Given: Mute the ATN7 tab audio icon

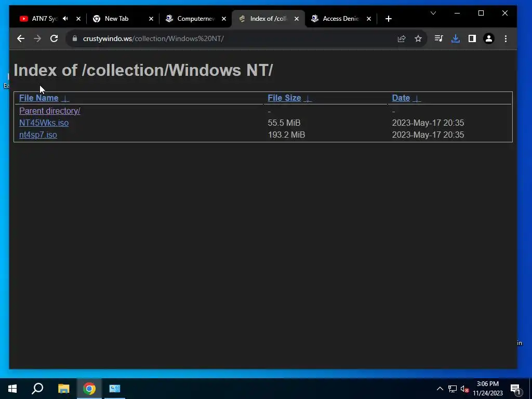Looking at the screenshot, I should [65, 19].
